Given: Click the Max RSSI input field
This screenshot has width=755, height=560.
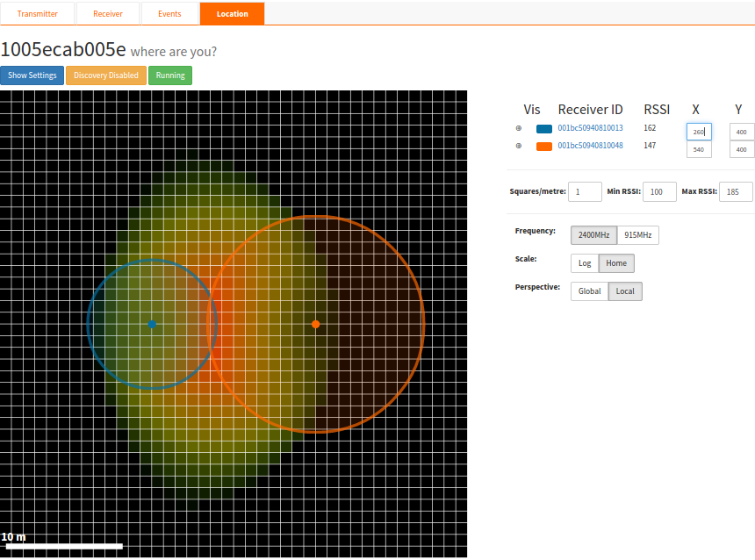Looking at the screenshot, I should coord(736,191).
